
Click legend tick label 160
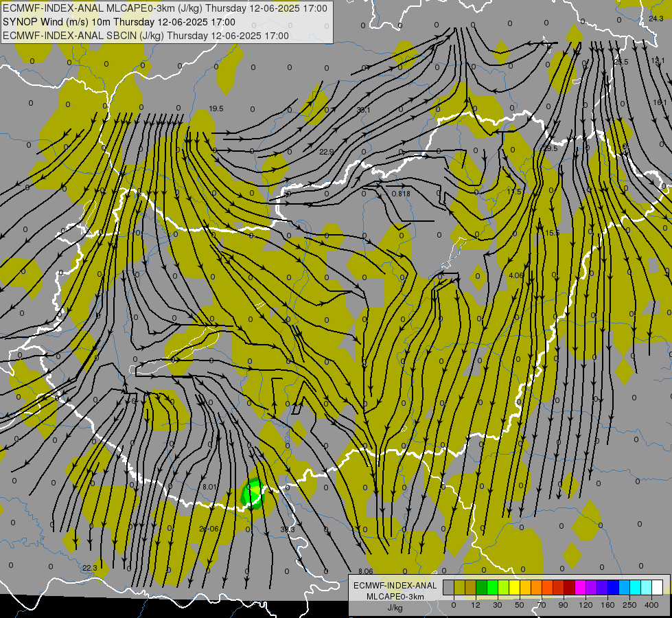pyautogui.click(x=607, y=605)
